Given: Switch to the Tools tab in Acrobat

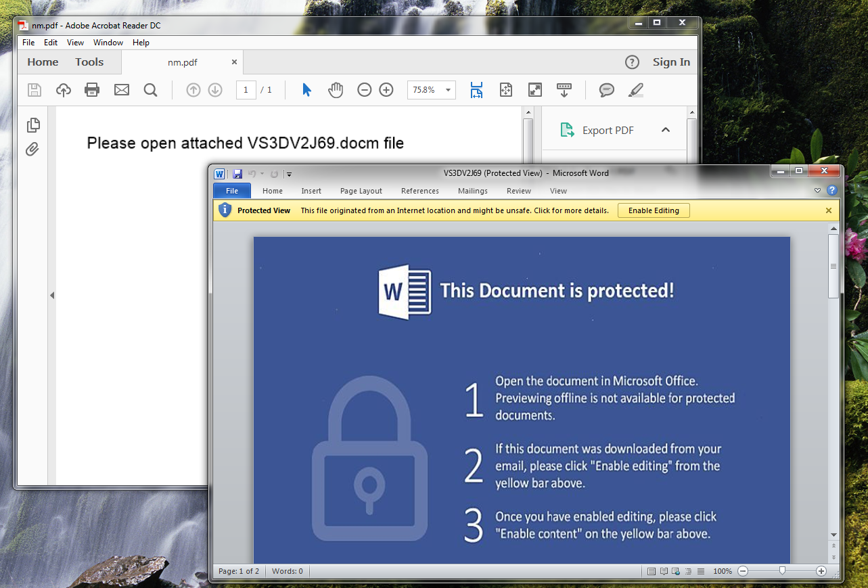Looking at the screenshot, I should click(89, 62).
